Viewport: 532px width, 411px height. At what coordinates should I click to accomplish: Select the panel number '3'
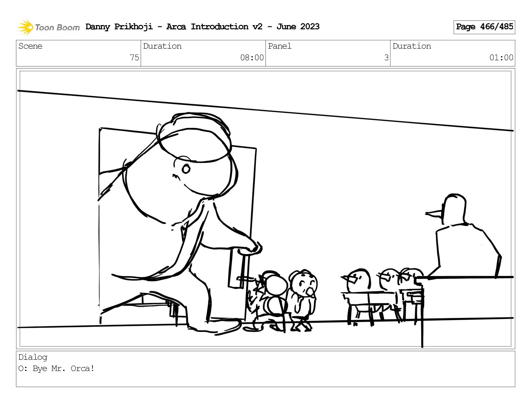(x=386, y=58)
